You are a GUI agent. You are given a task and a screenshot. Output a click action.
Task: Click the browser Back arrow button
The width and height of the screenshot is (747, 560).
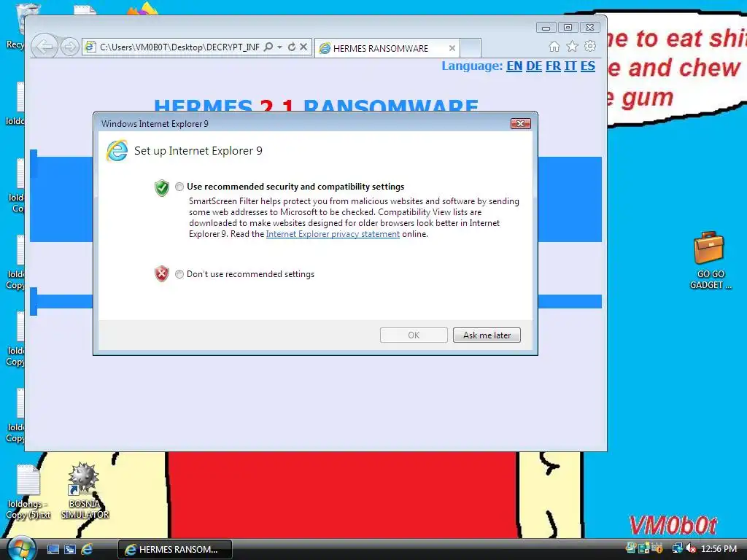(x=44, y=47)
